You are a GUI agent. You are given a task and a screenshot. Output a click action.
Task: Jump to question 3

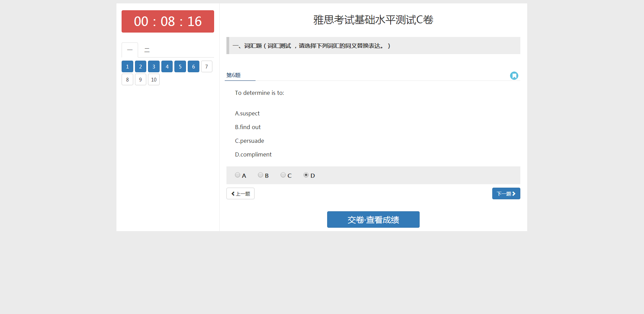[x=154, y=66]
